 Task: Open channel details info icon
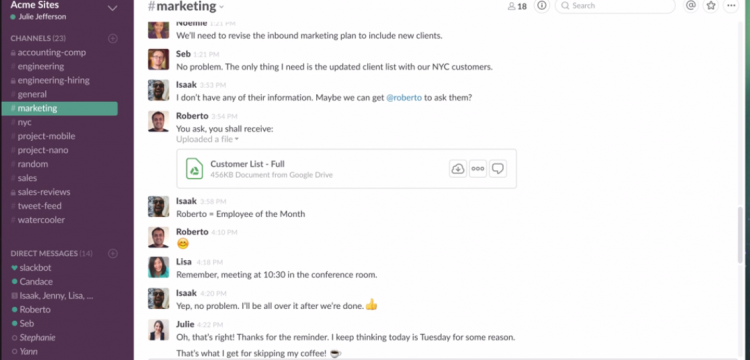542,6
